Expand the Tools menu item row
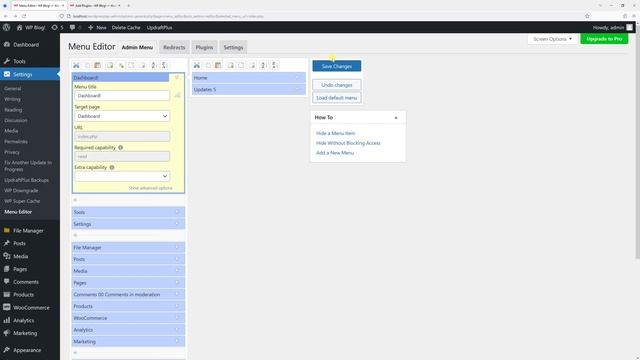Screen dimensions: 640x360 177,212
